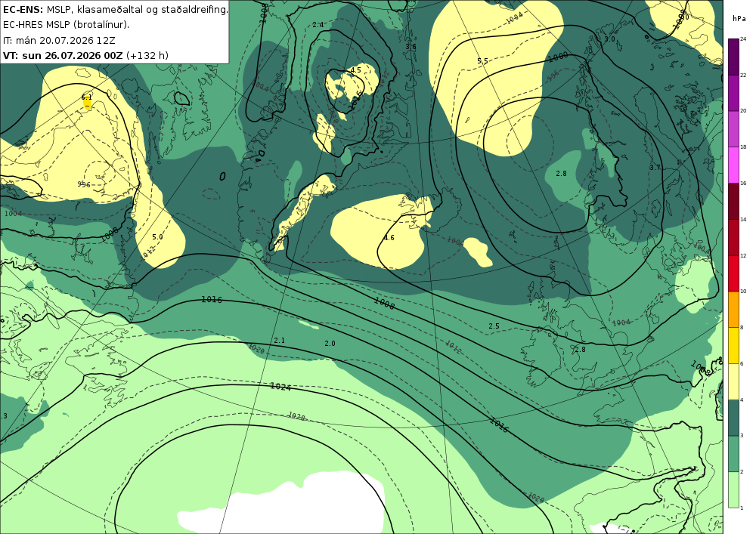The width and height of the screenshot is (756, 534).
Task: Click the dark maroon 14–16 hPa legend swatch
Action: [x=734, y=201]
